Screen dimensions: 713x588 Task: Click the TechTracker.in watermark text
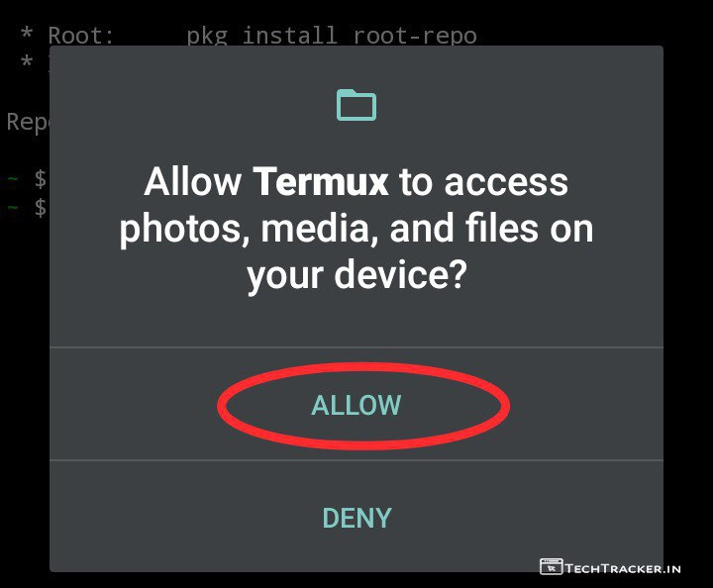pos(623,568)
